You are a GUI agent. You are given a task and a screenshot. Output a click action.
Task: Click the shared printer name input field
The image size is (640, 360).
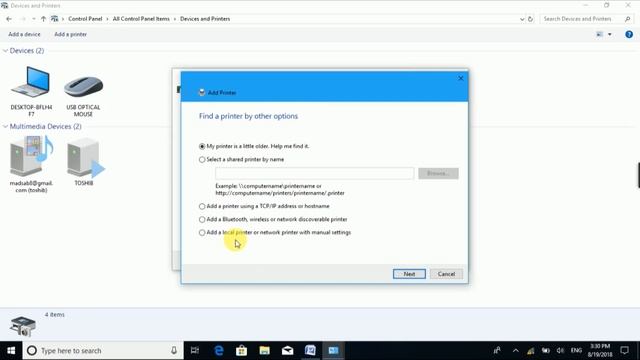click(x=314, y=173)
